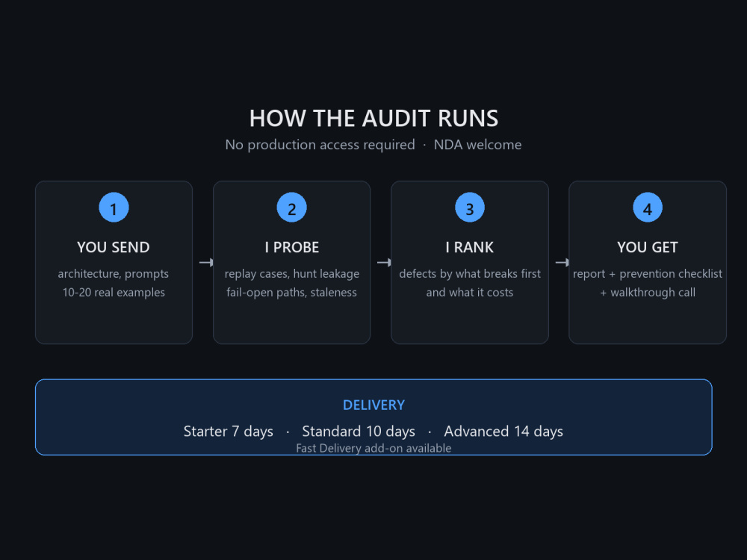Viewport: 747px width, 560px height.
Task: Click the 'I PROBE' card title
Action: pyautogui.click(x=291, y=247)
